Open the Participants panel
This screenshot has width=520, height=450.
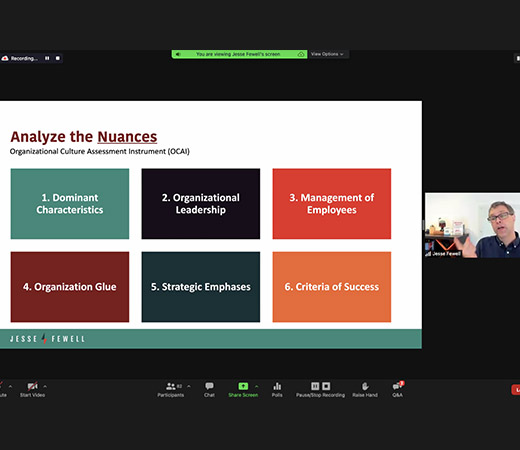point(171,390)
